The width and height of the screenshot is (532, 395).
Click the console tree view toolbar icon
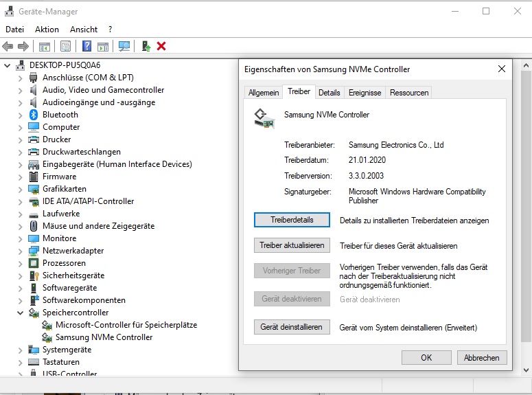pyautogui.click(x=45, y=46)
